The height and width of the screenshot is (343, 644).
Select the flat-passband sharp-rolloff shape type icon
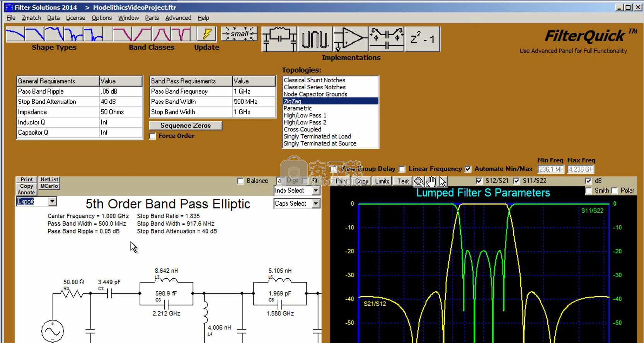(x=35, y=34)
